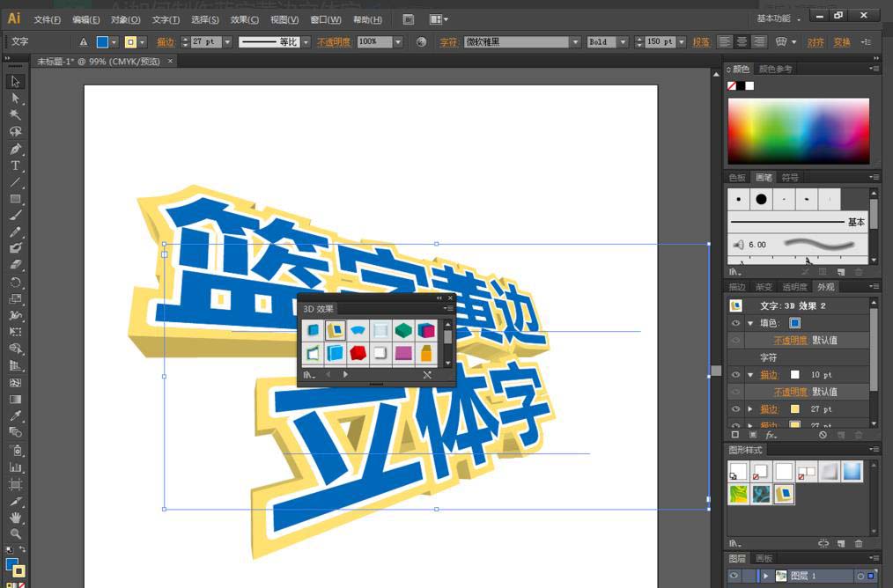893x588 pixels.
Task: Hide the 图层 1 layer visibility
Action: [x=734, y=576]
